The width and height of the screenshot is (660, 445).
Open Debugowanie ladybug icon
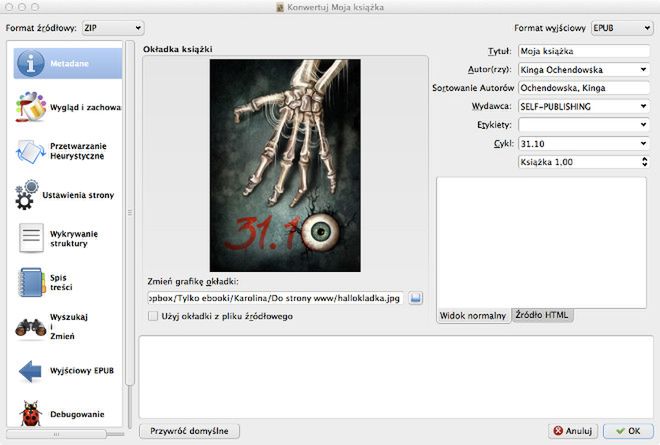(30, 414)
